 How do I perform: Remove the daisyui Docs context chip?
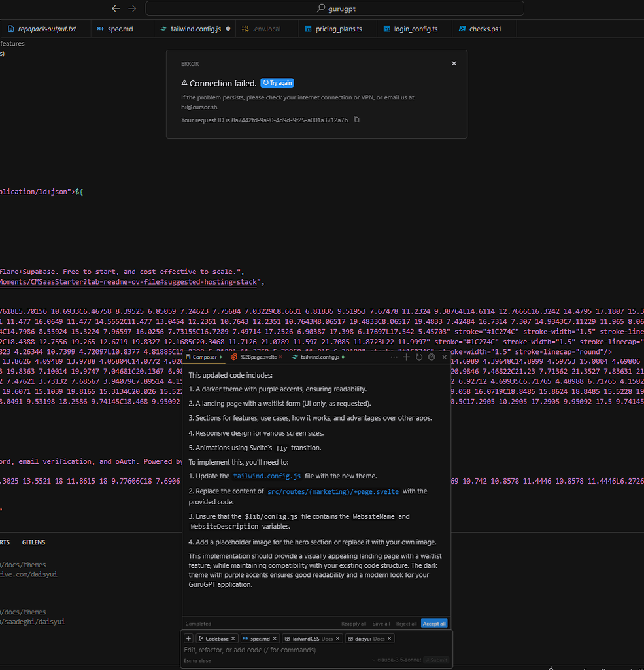tap(389, 638)
